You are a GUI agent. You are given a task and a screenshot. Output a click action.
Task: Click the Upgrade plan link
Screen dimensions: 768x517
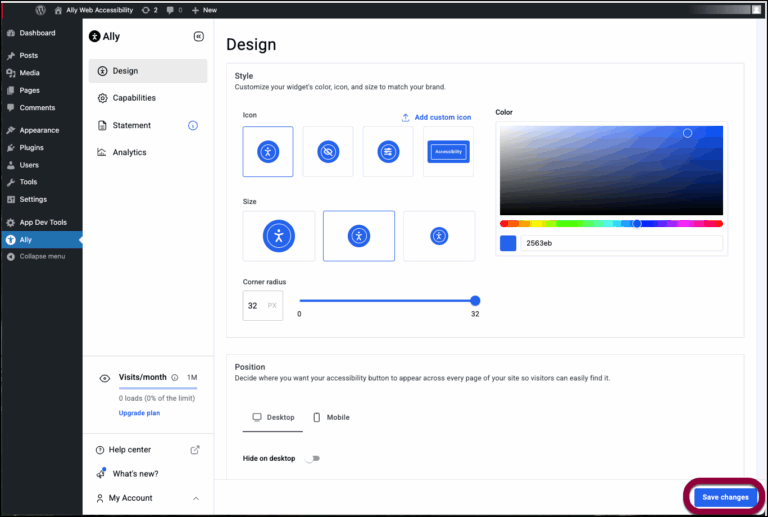click(139, 413)
